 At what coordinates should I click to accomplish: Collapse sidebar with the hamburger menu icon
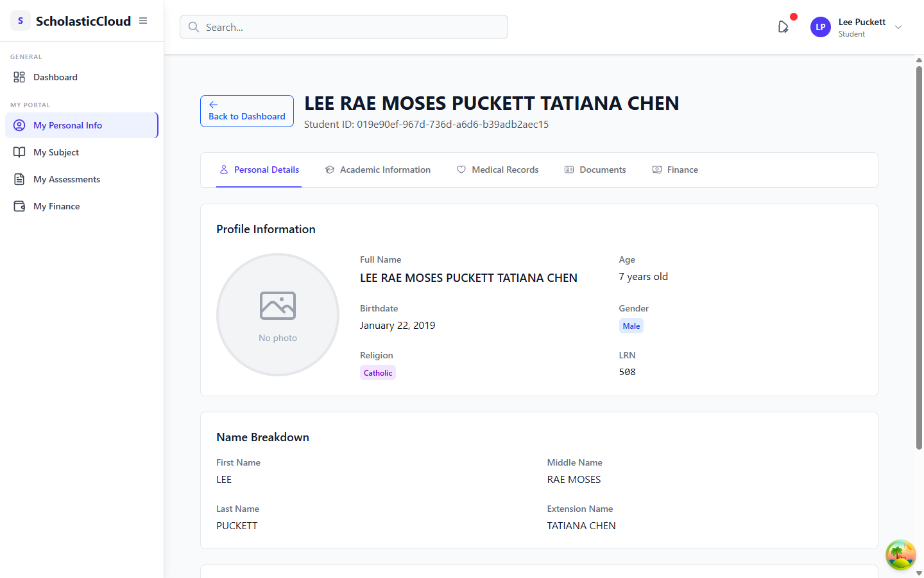click(x=143, y=21)
